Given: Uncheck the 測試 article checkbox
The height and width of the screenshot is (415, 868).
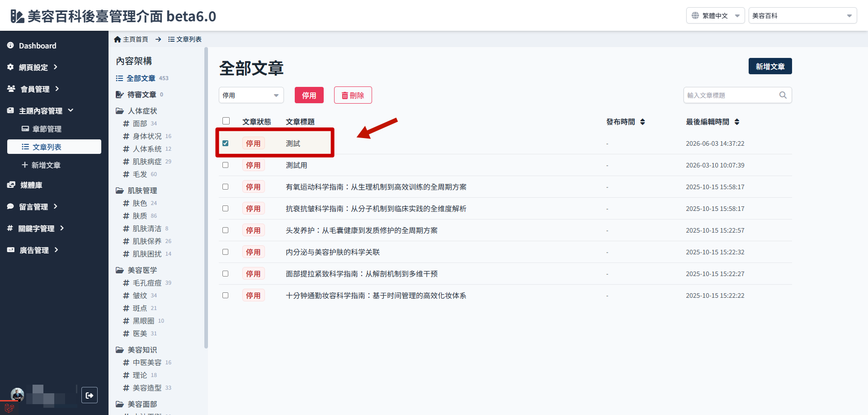Looking at the screenshot, I should click(225, 143).
